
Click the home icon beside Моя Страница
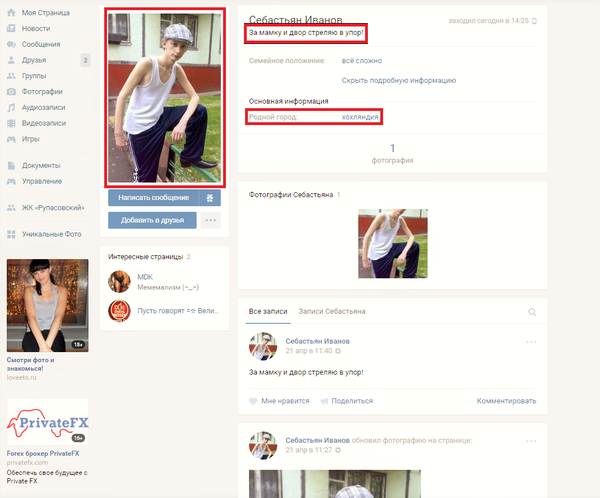click(11, 13)
